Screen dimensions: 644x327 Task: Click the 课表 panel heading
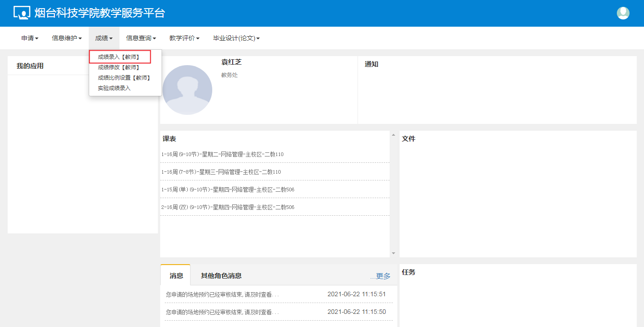[169, 139]
